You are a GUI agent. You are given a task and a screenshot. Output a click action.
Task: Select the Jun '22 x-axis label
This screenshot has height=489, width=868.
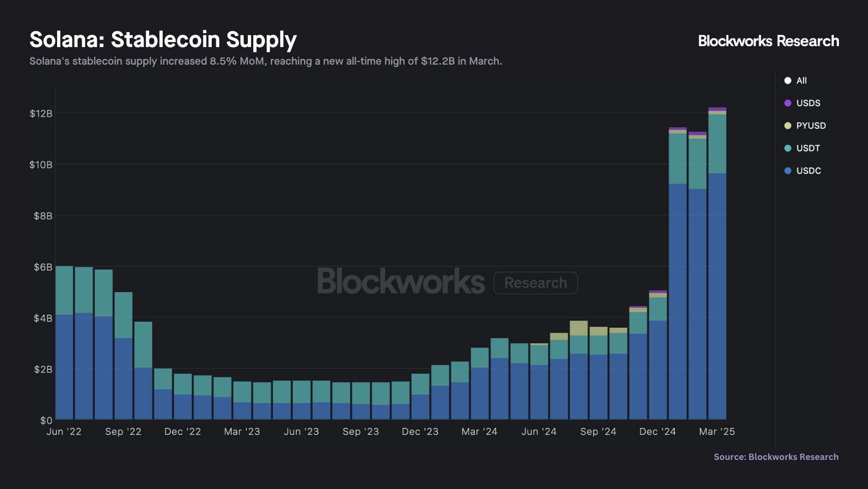point(64,431)
